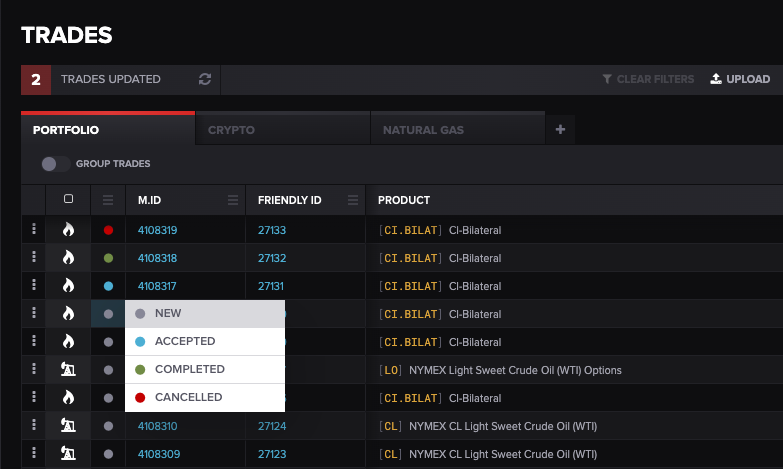
Task: Click the add new tab plus icon
Action: (x=560, y=130)
